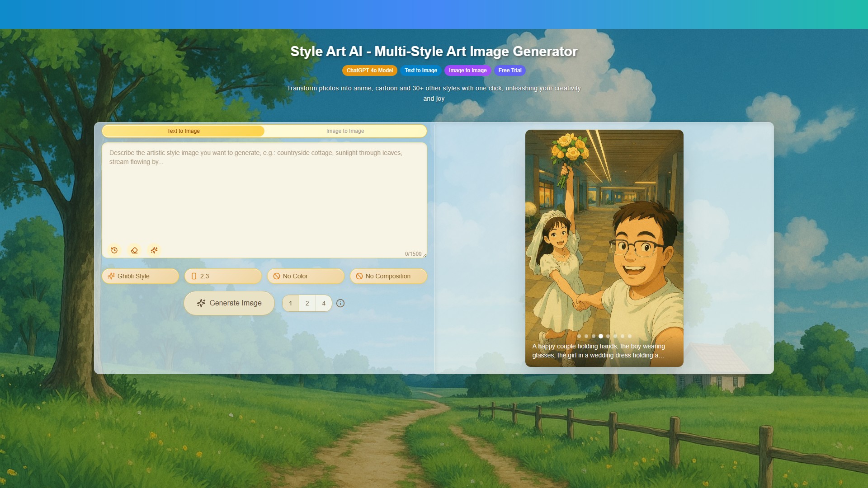Expand the No Composition selector
The width and height of the screenshot is (868, 488).
[x=388, y=276]
